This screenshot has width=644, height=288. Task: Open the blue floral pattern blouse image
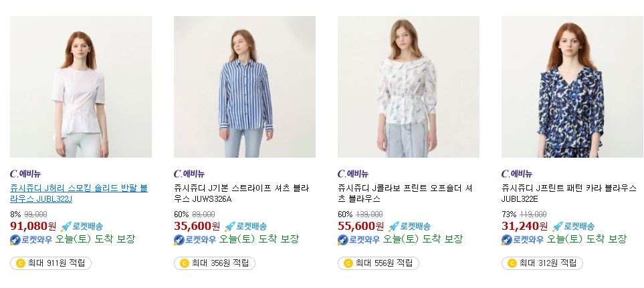(x=572, y=87)
